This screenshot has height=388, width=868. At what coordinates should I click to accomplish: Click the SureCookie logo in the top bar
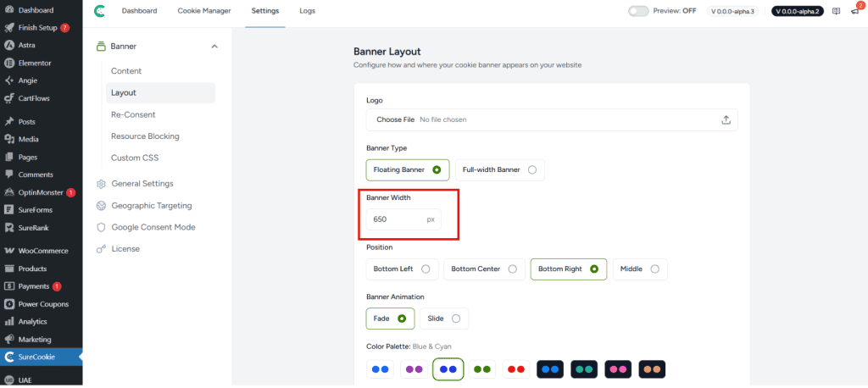click(x=100, y=11)
